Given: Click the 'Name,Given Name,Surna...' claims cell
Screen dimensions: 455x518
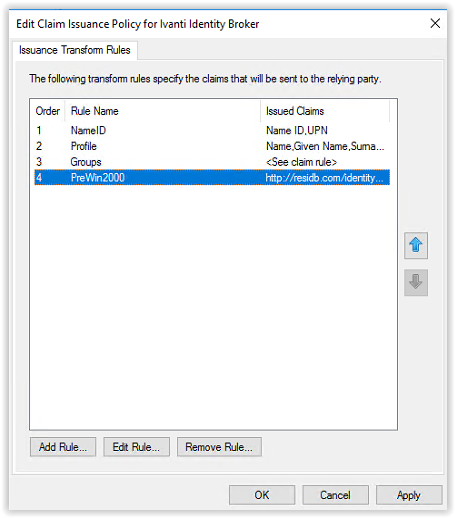Looking at the screenshot, I should (325, 146).
